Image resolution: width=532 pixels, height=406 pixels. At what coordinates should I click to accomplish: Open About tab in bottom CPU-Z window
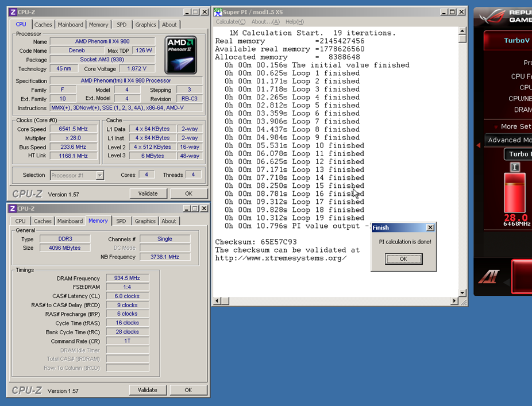[x=169, y=221]
